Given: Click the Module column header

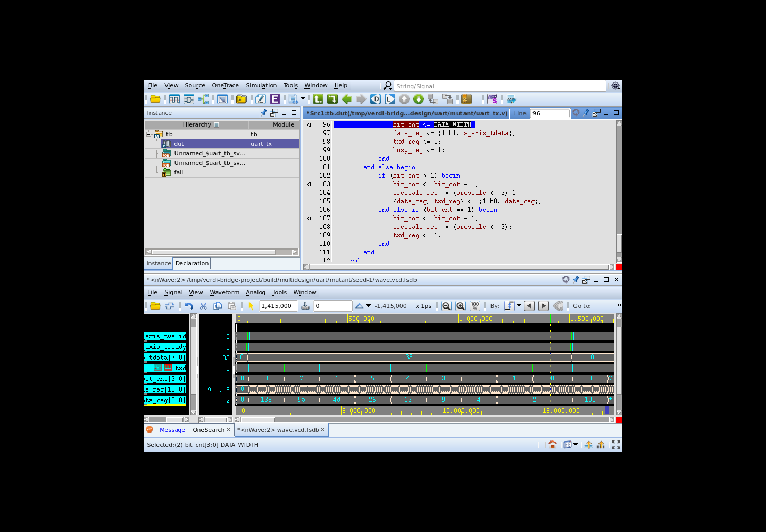Looking at the screenshot, I should coord(274,124).
